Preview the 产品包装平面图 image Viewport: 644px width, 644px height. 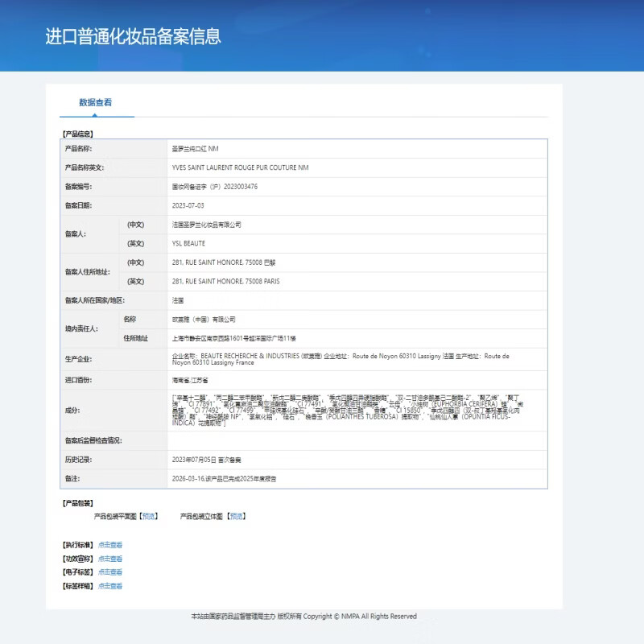pos(149,516)
